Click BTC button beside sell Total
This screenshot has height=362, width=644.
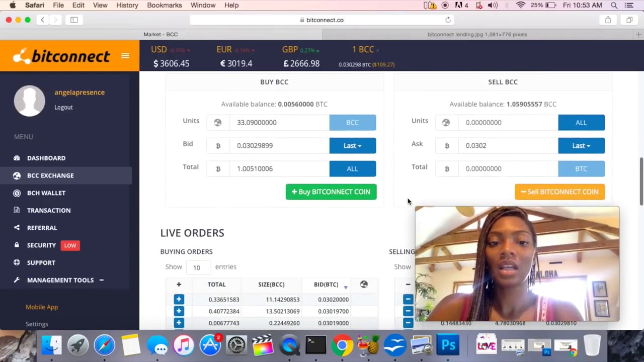(x=581, y=168)
